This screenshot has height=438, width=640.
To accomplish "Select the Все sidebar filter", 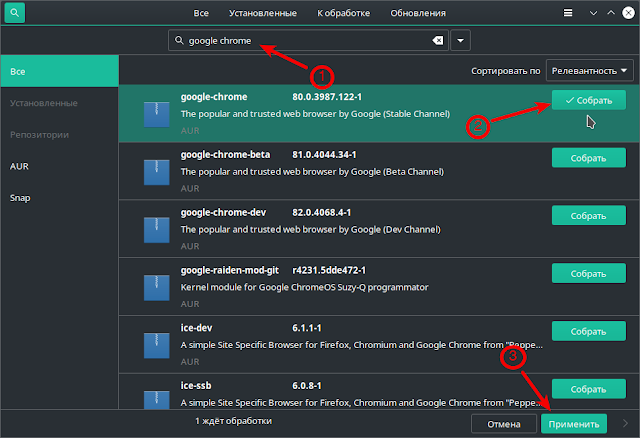I will point(60,71).
